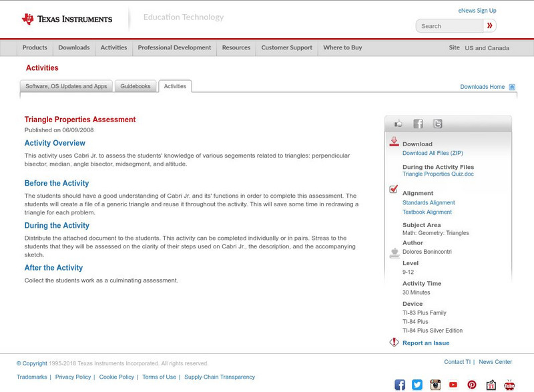The image size is (534, 392).
Task: Open the Privacy Policy link
Action: [x=73, y=377]
